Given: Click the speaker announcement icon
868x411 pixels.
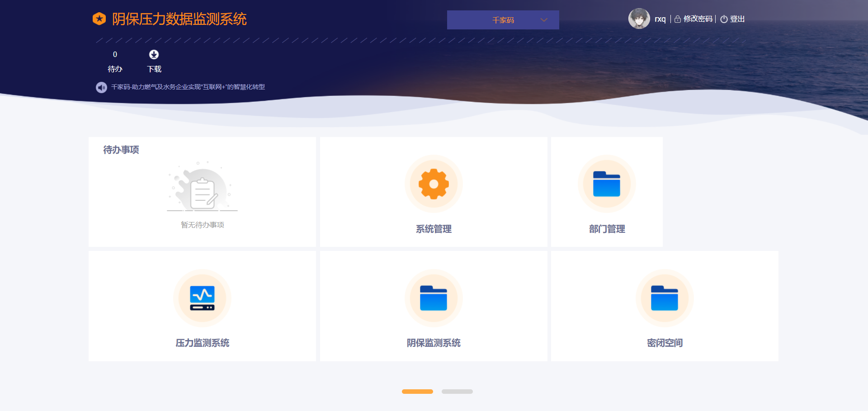Looking at the screenshot, I should 101,87.
